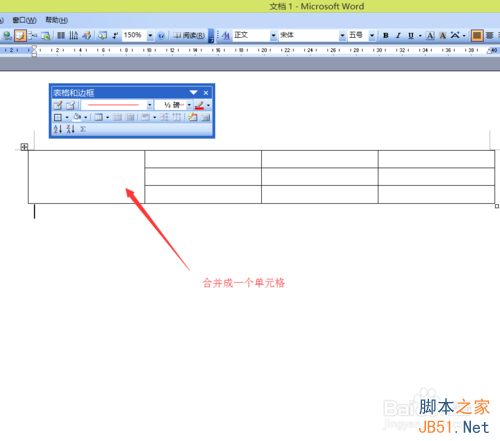
Task: Toggle Bold formatting
Action: [x=386, y=35]
